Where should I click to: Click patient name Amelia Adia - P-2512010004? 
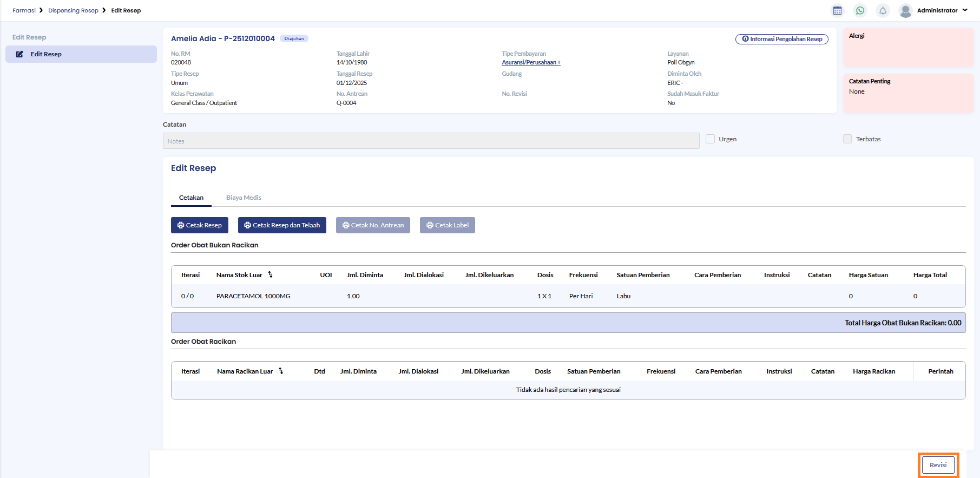(223, 38)
